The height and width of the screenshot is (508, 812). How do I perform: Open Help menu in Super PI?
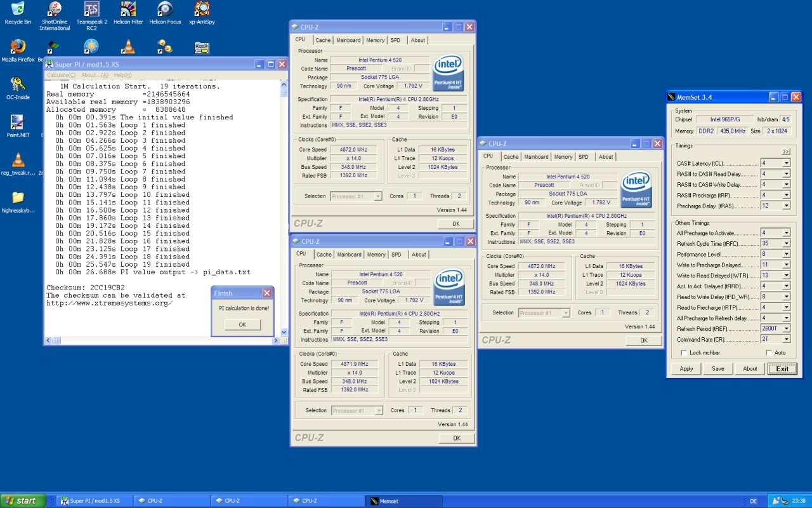(122, 75)
